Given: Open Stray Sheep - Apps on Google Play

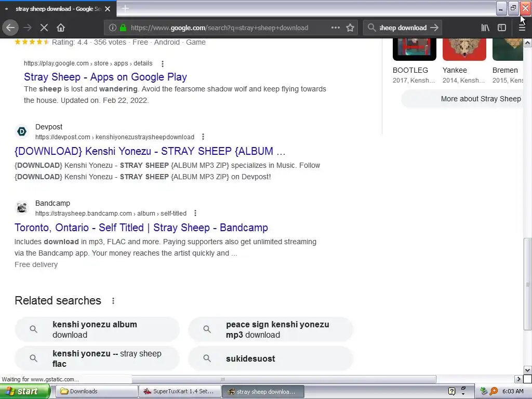Looking at the screenshot, I should [x=105, y=77].
